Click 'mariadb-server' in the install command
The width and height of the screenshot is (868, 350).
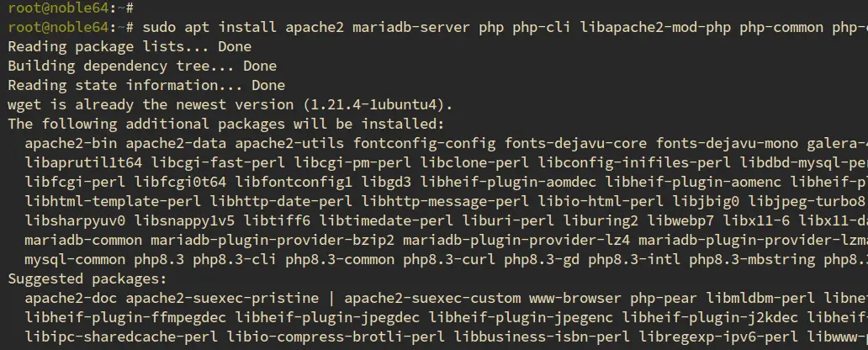[412, 27]
